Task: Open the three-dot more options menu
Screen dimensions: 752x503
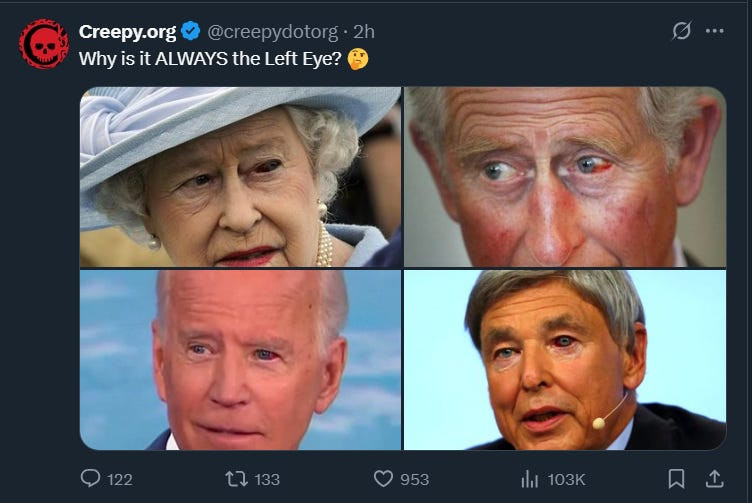Action: coord(714,31)
